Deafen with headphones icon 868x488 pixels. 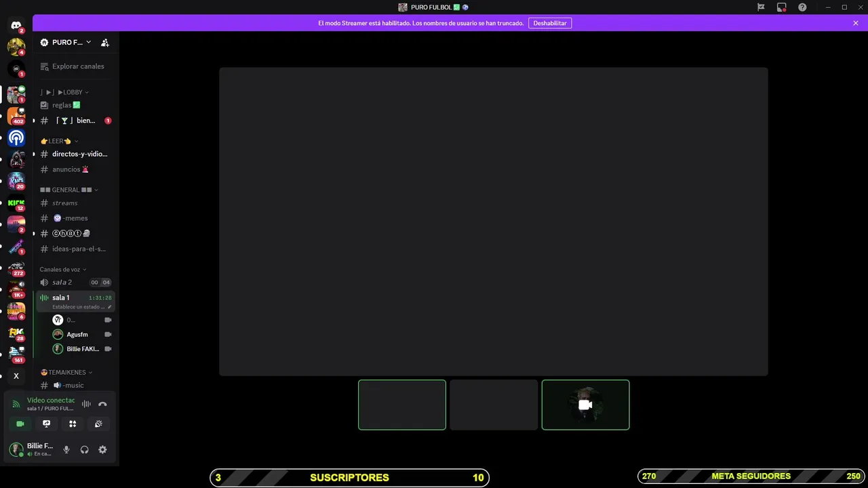pyautogui.click(x=84, y=449)
